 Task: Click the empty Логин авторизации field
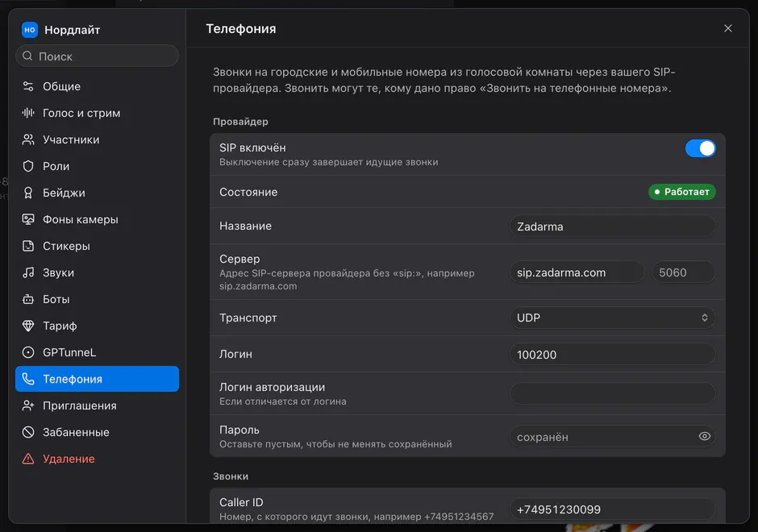pos(613,393)
